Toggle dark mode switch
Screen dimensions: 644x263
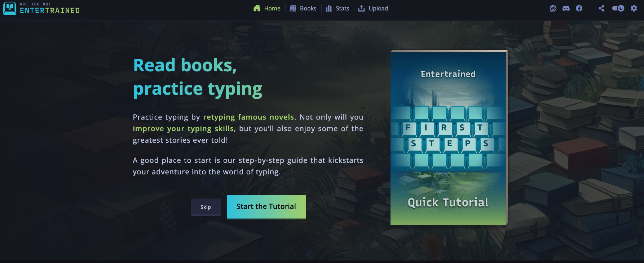(618, 8)
